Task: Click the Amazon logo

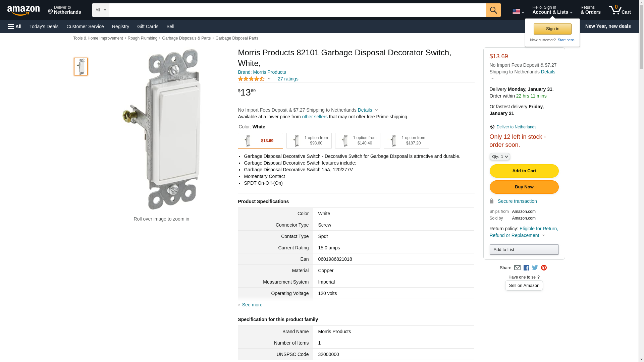Action: click(23, 11)
